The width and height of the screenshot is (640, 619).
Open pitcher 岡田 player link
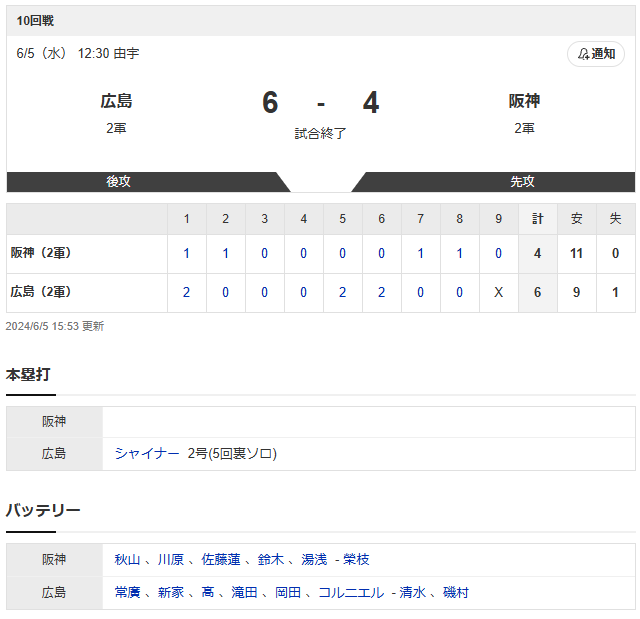click(x=288, y=592)
